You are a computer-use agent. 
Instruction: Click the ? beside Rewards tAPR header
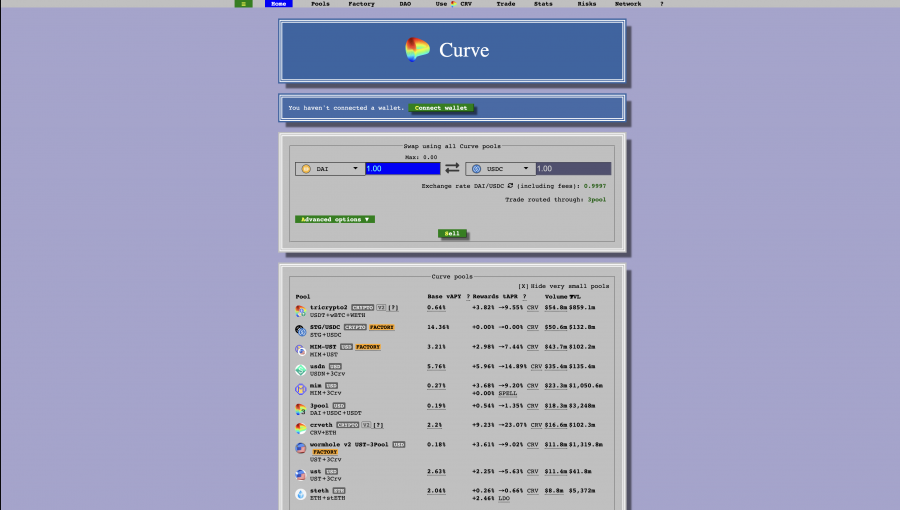coord(524,297)
